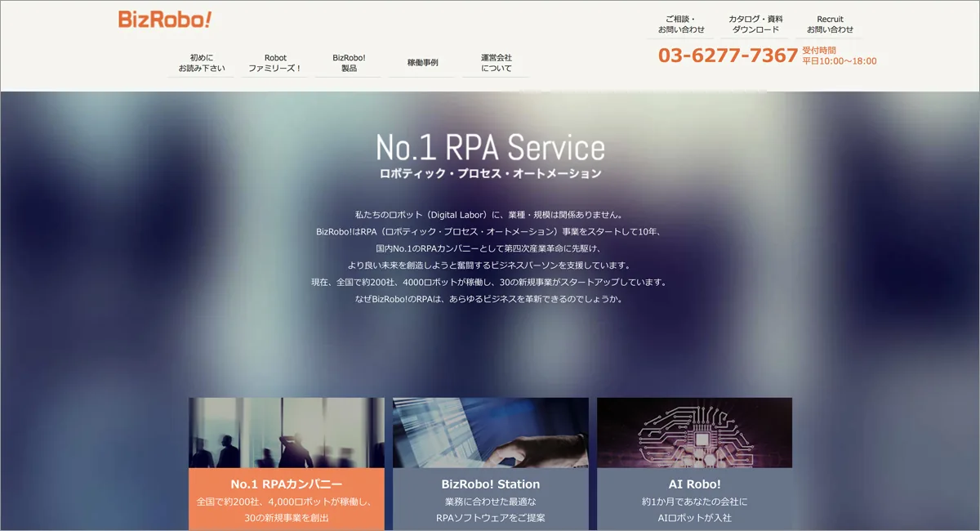This screenshot has height=531, width=980.
Task: Open the BizRobo! 製品 menu item
Action: tap(349, 63)
